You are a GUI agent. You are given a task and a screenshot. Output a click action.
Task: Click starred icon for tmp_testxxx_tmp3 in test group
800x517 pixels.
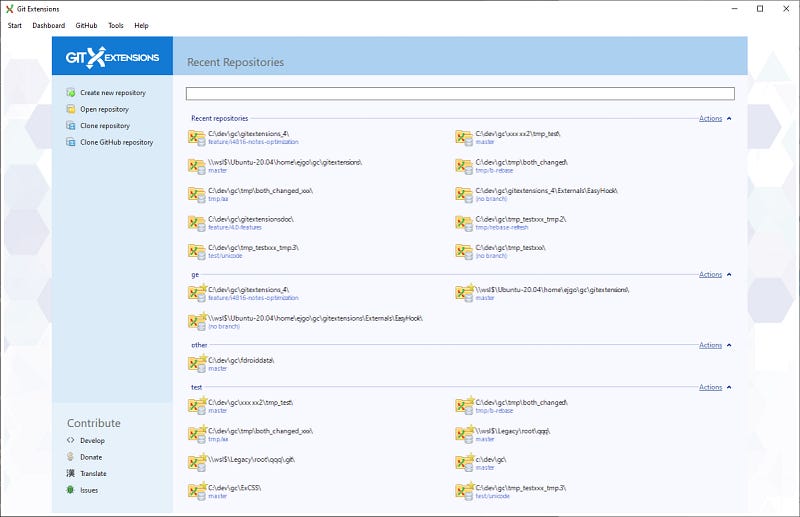coord(465,491)
